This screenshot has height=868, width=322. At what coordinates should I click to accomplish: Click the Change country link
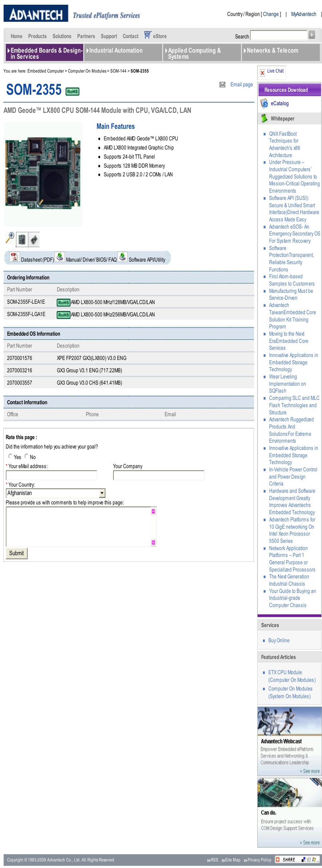[271, 14]
